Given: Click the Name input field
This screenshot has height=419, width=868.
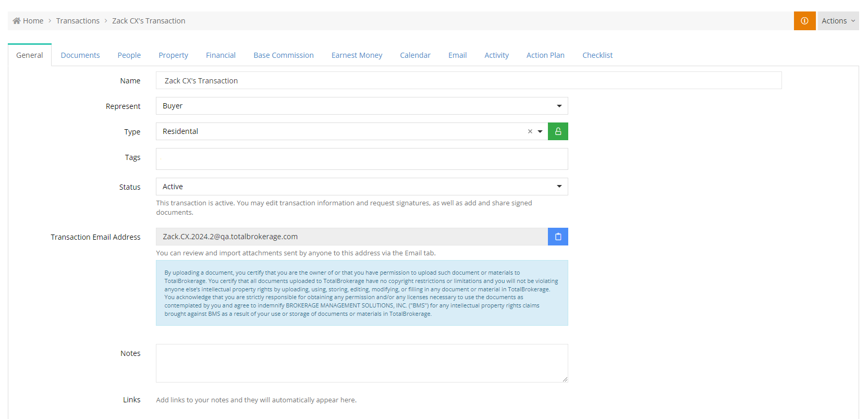Looking at the screenshot, I should pyautogui.click(x=469, y=80).
